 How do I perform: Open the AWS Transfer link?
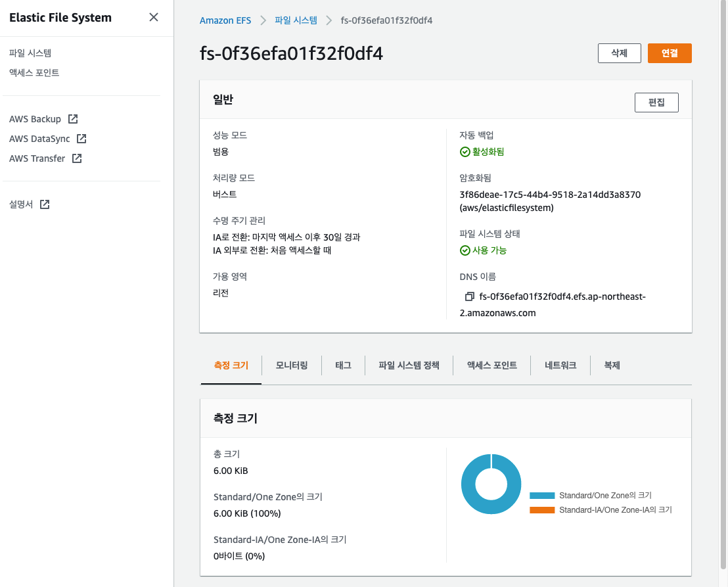pos(37,158)
